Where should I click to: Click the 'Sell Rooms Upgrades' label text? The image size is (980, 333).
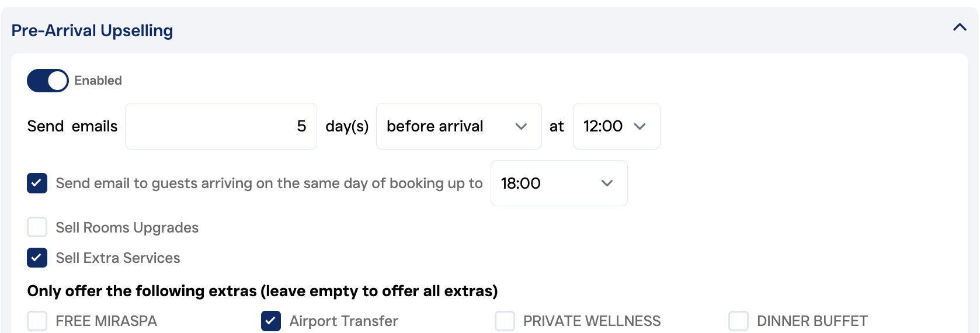pos(127,227)
